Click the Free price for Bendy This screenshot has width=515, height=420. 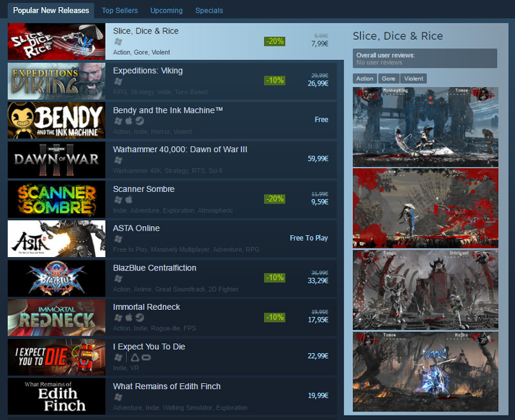point(321,120)
